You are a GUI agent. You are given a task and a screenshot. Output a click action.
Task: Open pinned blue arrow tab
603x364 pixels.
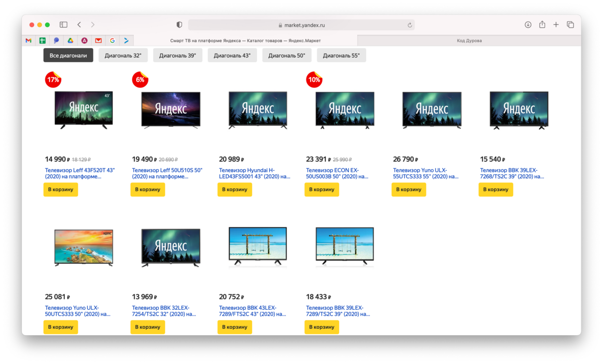[126, 41]
